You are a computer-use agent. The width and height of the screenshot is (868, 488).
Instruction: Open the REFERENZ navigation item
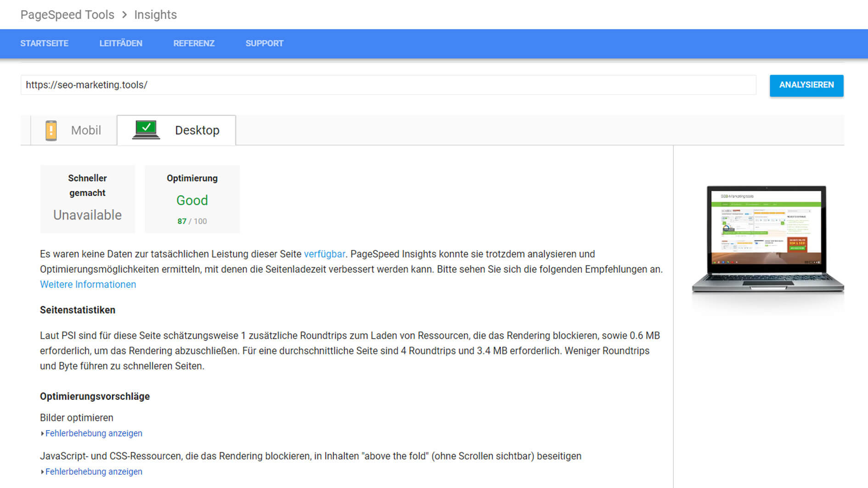(194, 44)
